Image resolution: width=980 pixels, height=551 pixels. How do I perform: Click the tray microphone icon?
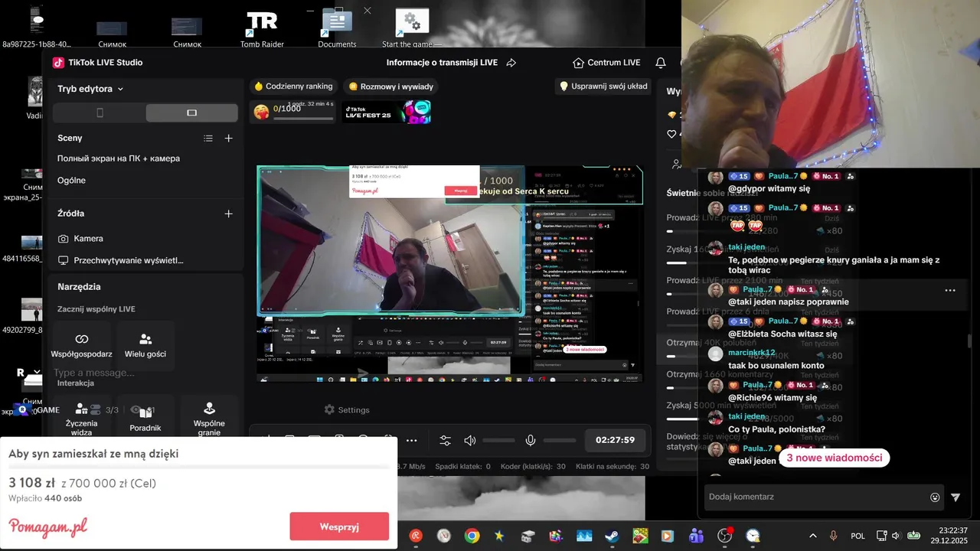coord(834,536)
